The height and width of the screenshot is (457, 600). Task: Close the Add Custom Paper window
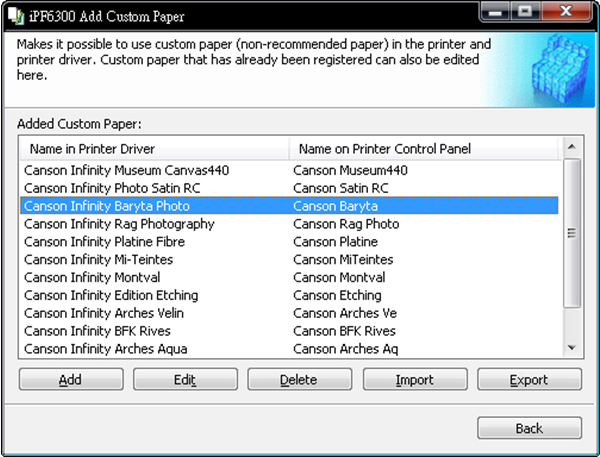click(566, 11)
